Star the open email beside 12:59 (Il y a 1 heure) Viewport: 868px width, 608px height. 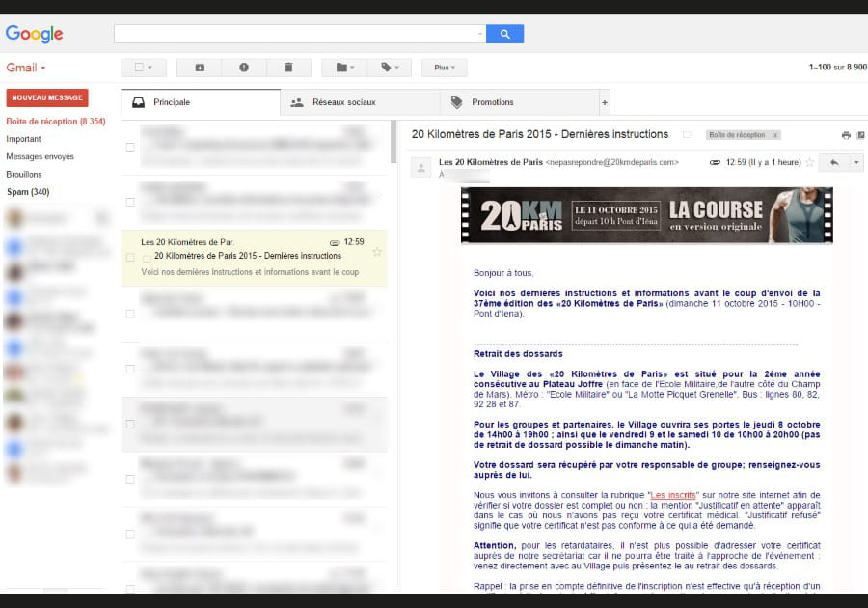(x=810, y=162)
